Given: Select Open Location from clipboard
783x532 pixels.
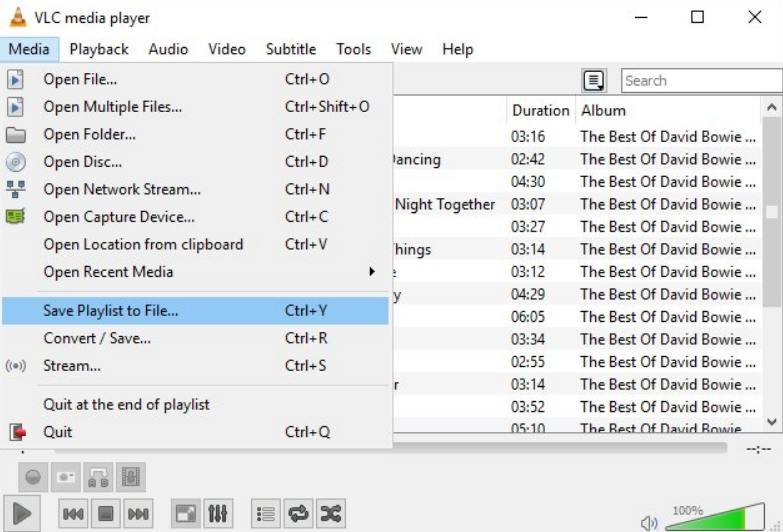Looking at the screenshot, I should (x=195, y=244).
